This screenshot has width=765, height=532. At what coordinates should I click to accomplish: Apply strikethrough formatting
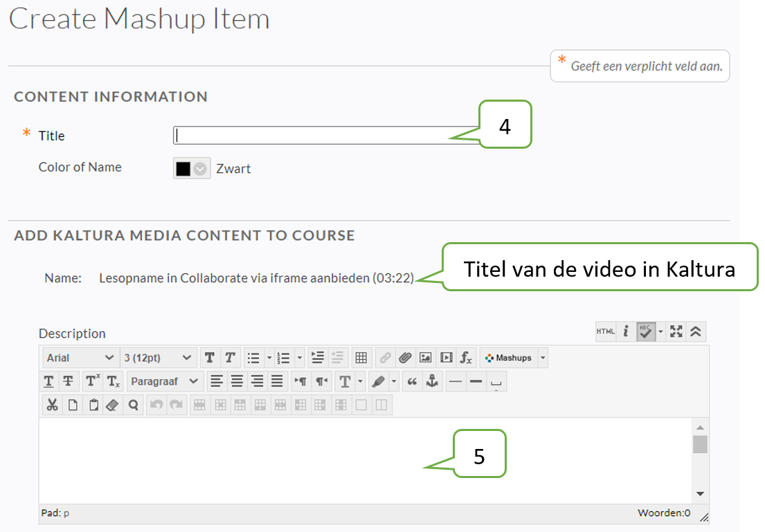pos(69,381)
